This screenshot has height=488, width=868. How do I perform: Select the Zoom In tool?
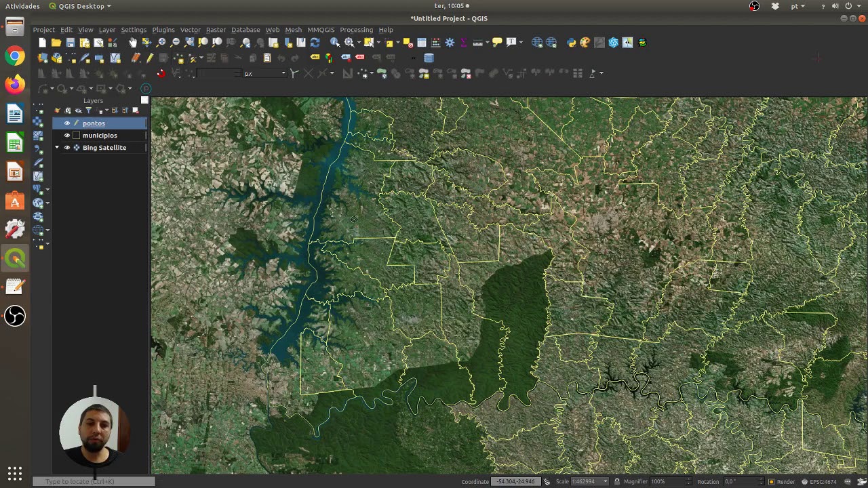pyautogui.click(x=161, y=42)
